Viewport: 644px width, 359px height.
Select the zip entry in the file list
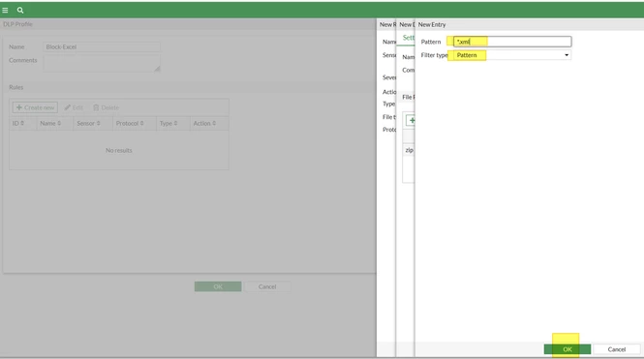click(409, 150)
